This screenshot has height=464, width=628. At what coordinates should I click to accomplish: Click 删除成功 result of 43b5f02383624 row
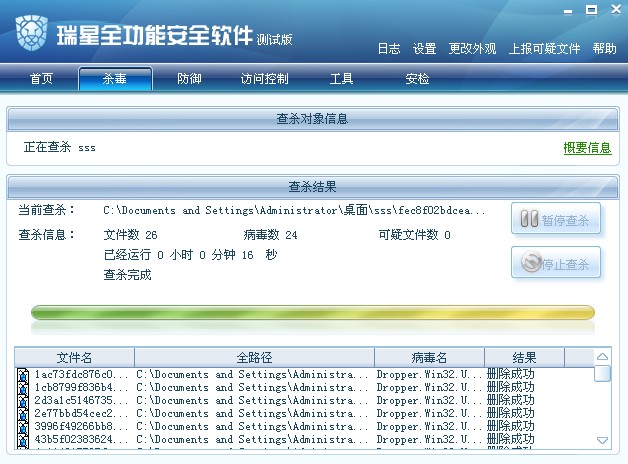pos(511,439)
